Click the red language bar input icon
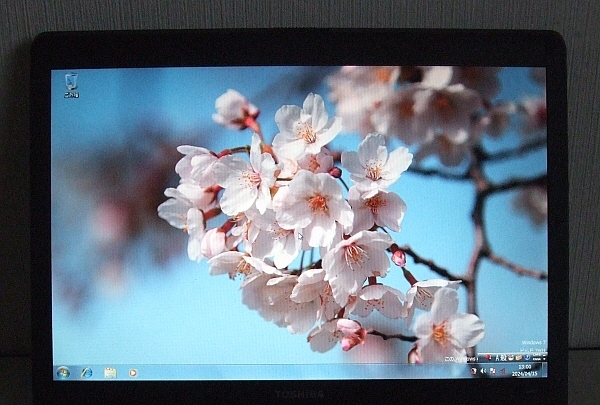This screenshot has width=600, height=405. click(x=488, y=358)
